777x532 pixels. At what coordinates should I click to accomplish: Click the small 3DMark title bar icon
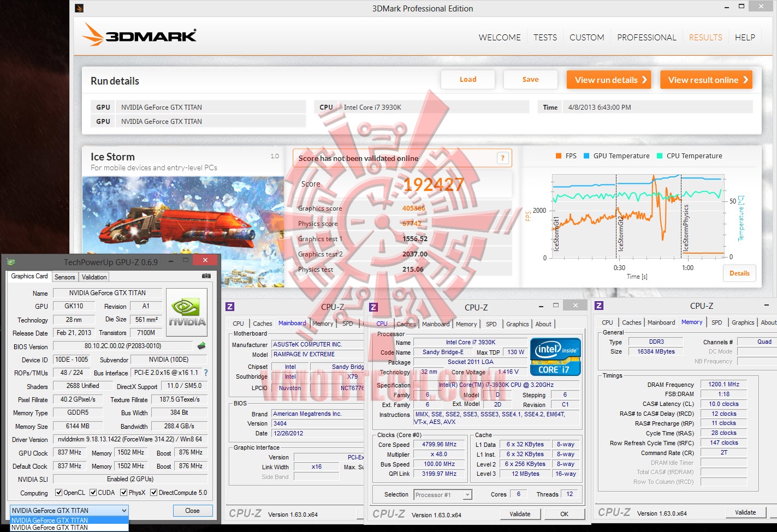pyautogui.click(x=79, y=8)
